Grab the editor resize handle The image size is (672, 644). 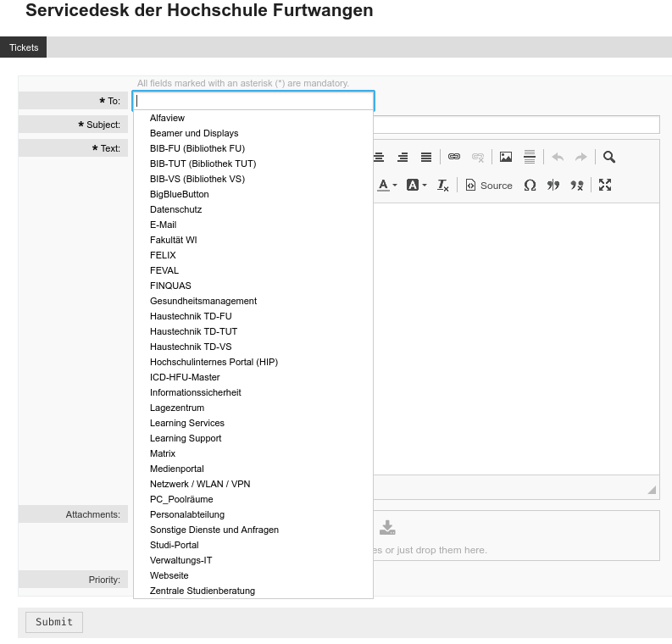652,490
